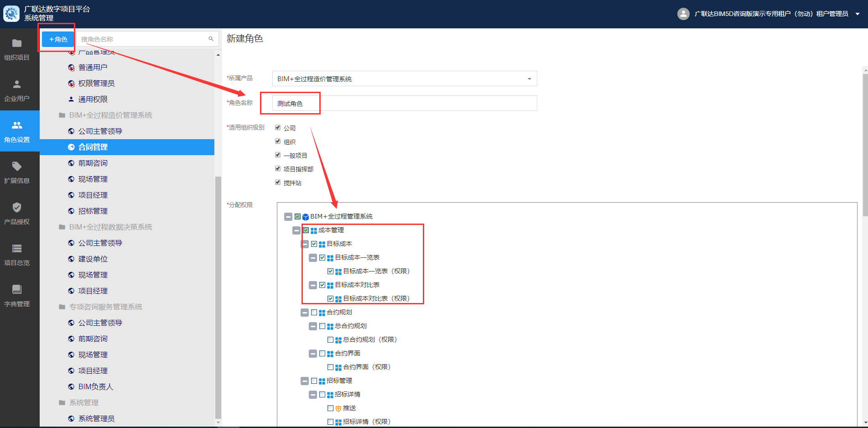Click the grid icon beside 成本管理

click(x=314, y=230)
